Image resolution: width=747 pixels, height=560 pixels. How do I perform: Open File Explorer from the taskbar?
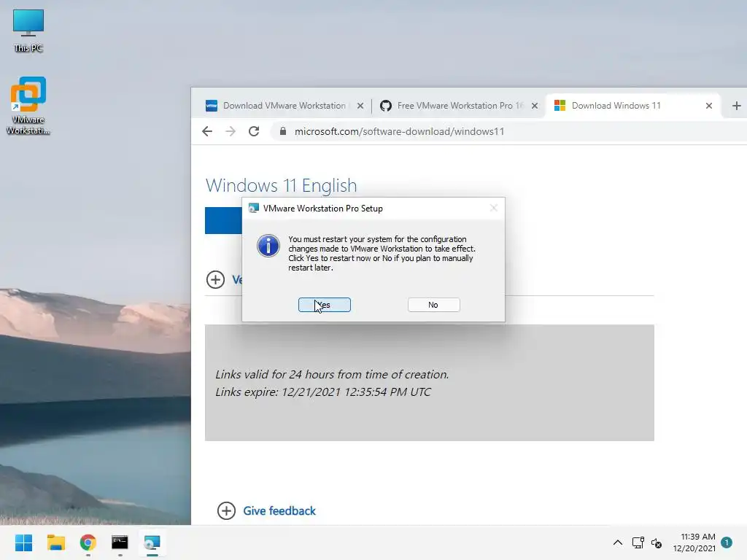(55, 542)
